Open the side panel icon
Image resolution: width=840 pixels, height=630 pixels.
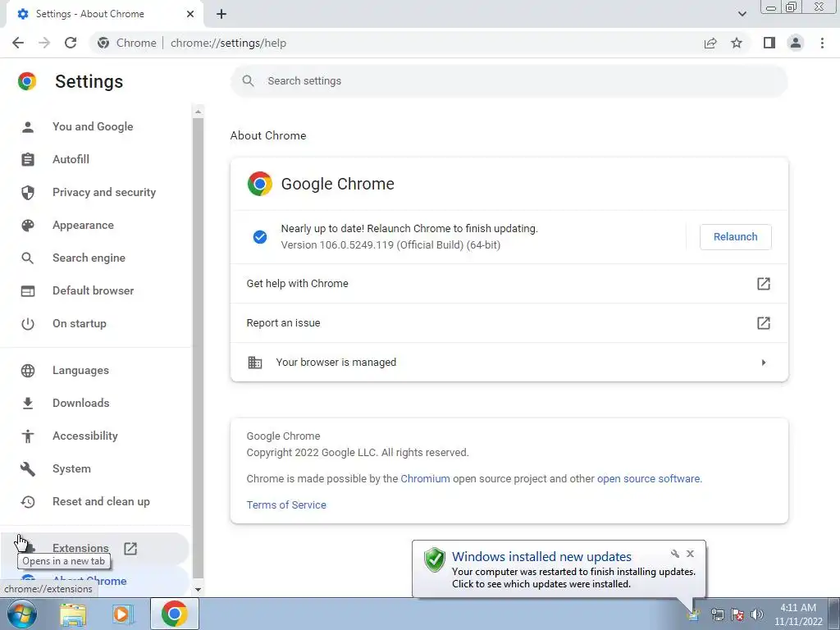769,43
